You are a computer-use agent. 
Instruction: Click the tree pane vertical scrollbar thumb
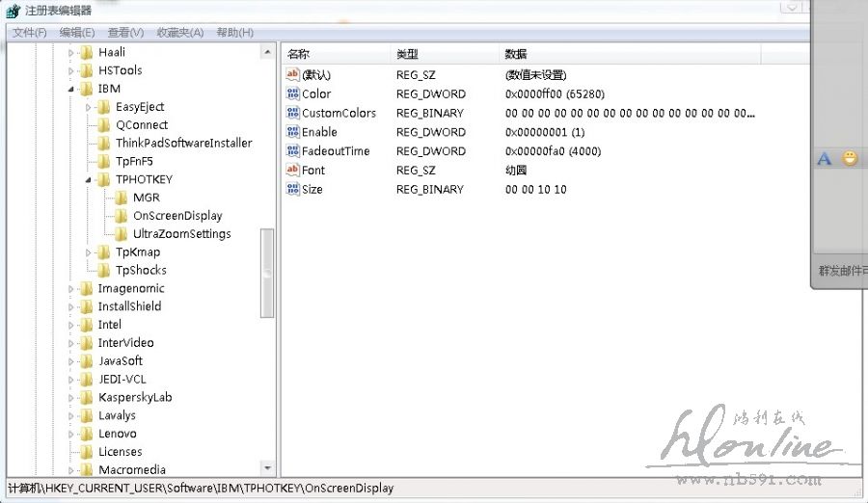[267, 274]
